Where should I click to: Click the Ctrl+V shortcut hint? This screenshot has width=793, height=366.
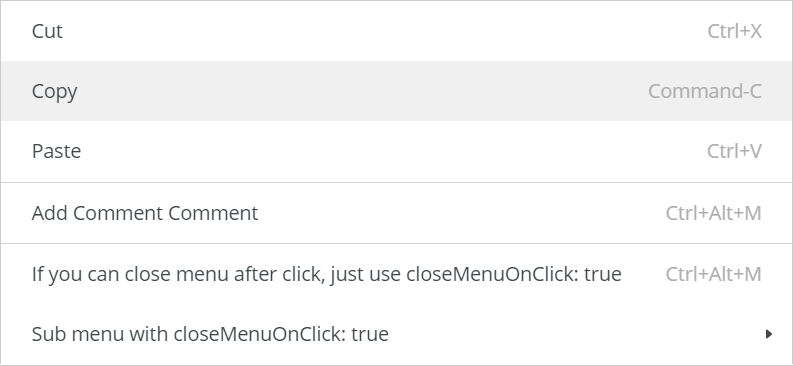click(x=734, y=151)
